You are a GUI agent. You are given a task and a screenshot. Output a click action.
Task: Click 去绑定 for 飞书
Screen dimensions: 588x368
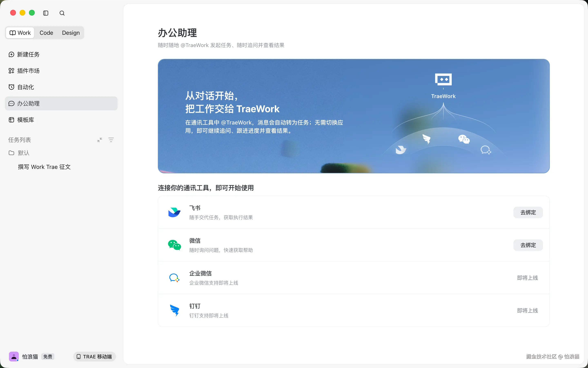click(x=528, y=212)
